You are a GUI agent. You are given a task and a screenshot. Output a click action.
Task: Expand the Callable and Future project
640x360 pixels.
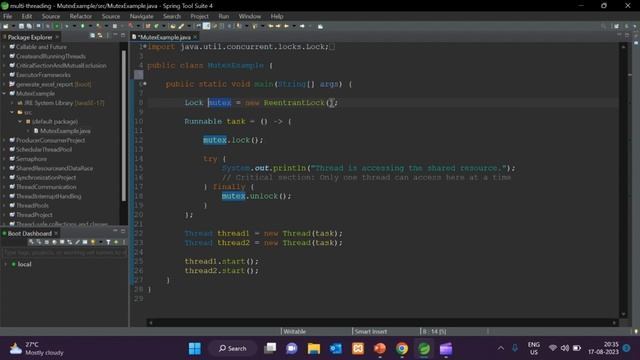pyautogui.click(x=4, y=47)
